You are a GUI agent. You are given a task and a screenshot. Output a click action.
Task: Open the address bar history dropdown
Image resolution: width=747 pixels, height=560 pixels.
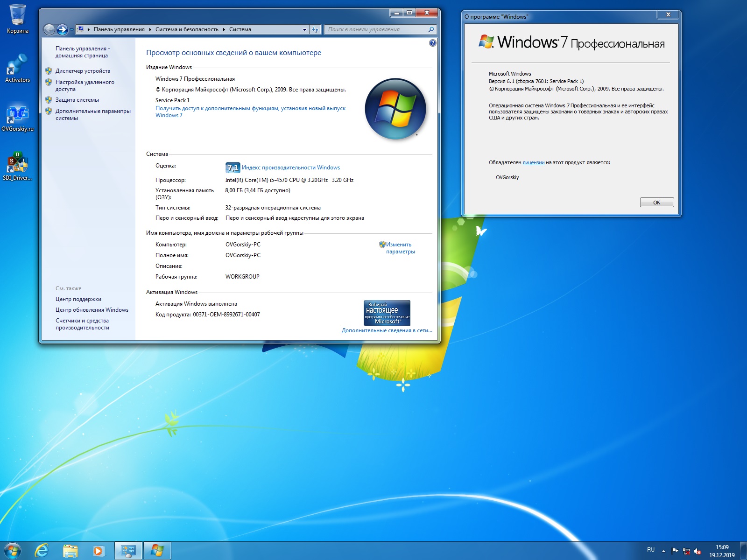[304, 29]
